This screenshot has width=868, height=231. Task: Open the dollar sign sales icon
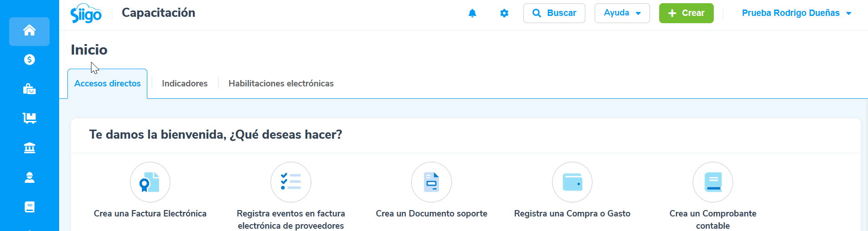coord(30,60)
